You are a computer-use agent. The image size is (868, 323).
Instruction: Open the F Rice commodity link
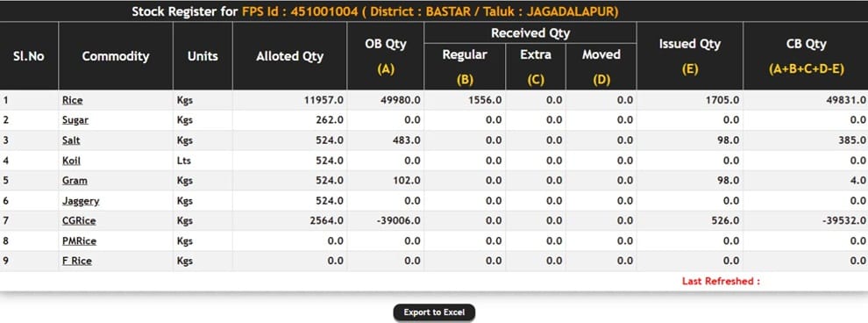77,261
